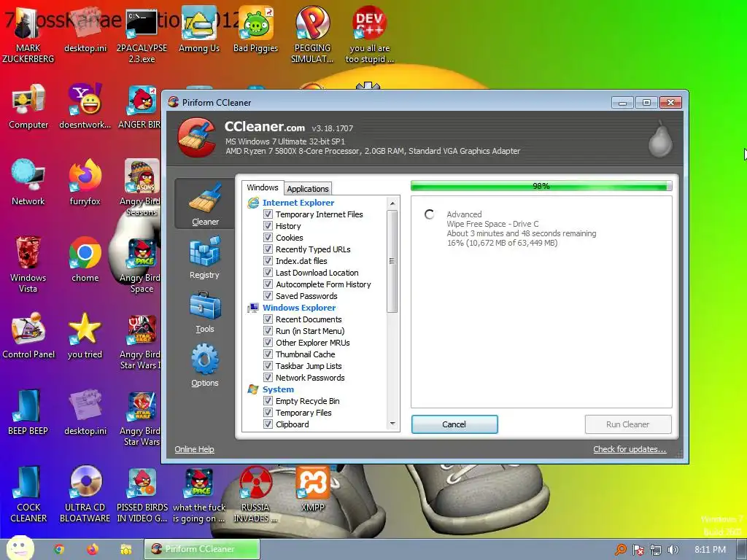The height and width of the screenshot is (560, 747).
Task: Uncheck Recent Documents checkbox
Action: (268, 319)
